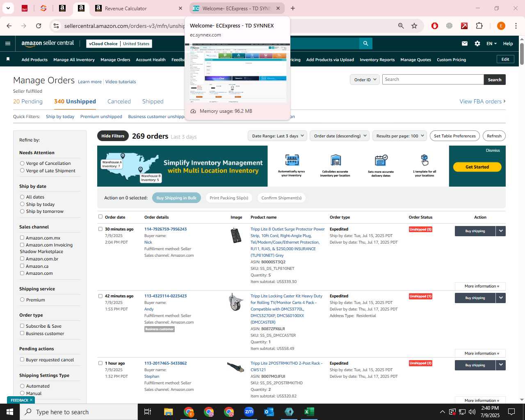Close the ECExpress TD SYNNEX tab

[278, 8]
